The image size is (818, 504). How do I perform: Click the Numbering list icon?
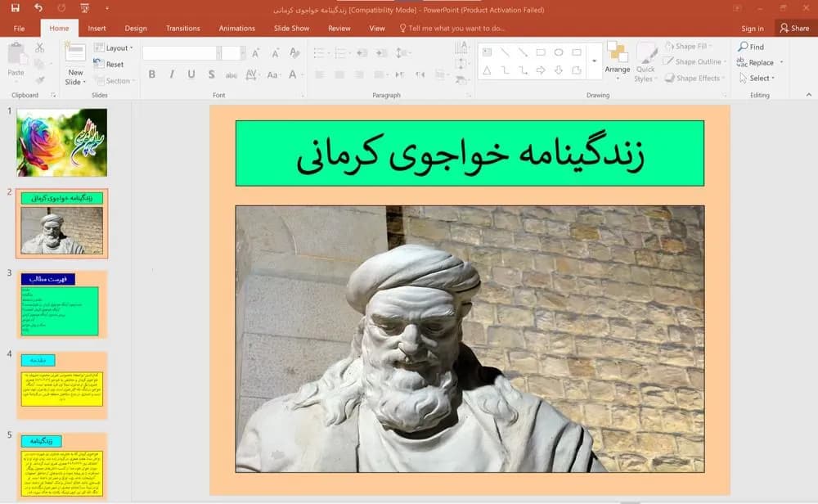(341, 52)
